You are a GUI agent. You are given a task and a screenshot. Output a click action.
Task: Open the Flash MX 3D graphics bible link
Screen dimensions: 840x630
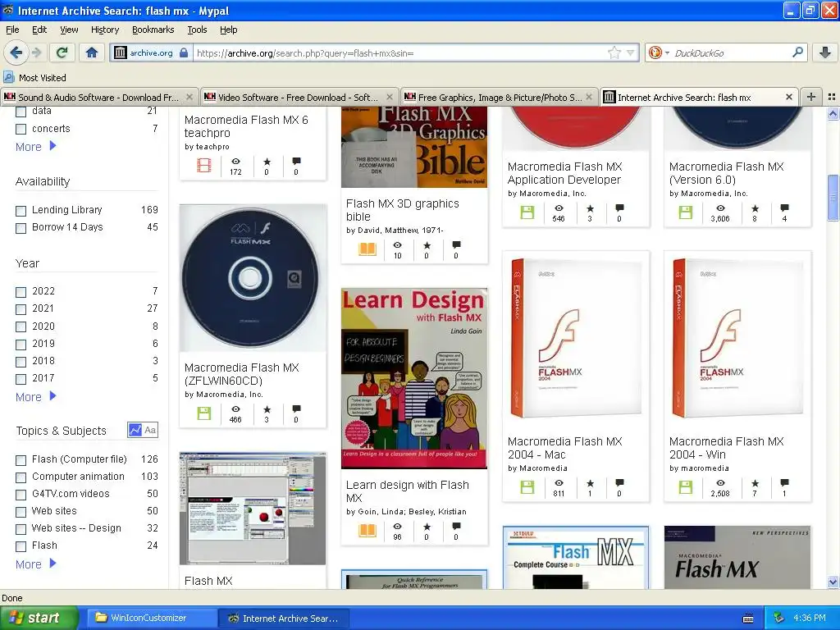pyautogui.click(x=402, y=210)
